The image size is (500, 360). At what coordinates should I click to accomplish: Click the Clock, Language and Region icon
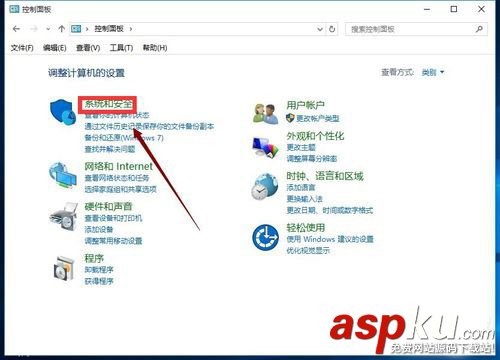pos(265,187)
